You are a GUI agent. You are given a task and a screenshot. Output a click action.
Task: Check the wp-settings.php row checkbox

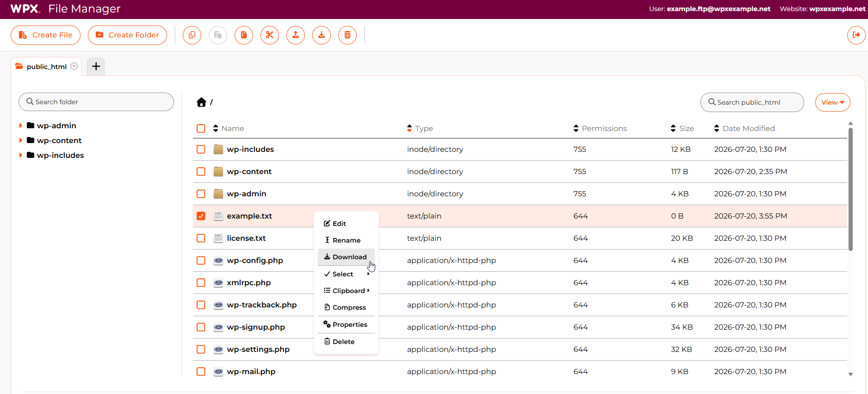click(201, 349)
